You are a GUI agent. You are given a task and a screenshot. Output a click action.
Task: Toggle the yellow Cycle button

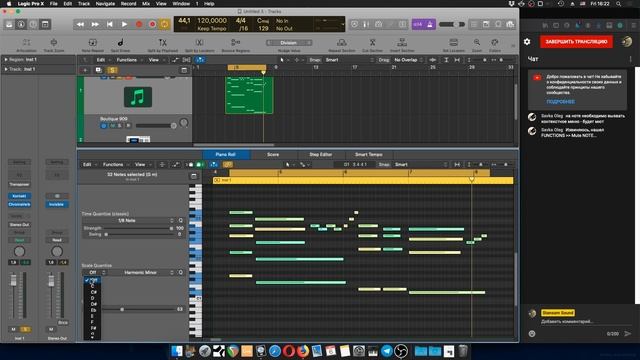point(164,24)
